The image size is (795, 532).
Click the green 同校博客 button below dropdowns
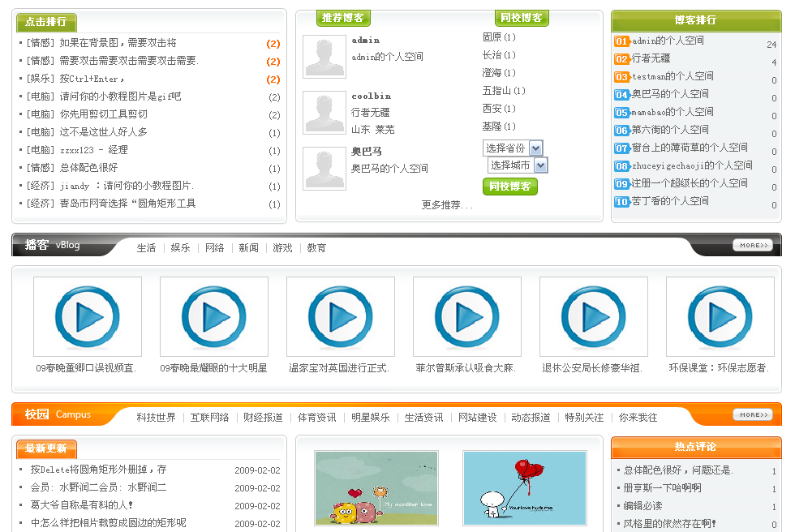point(509,187)
